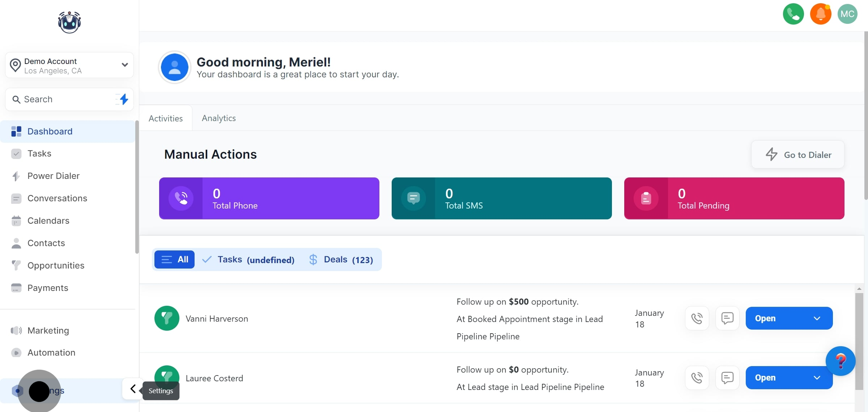
Task: Expand Open dropdown for Lauree Costerd
Action: click(x=817, y=378)
